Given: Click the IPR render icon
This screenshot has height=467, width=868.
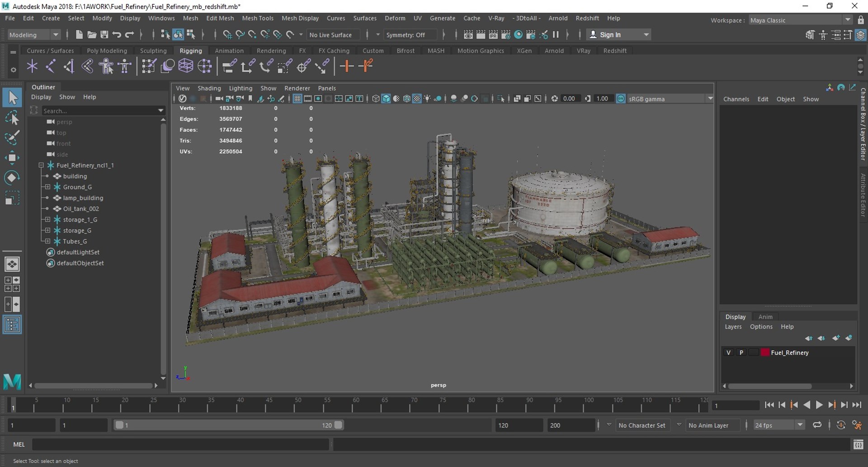Looking at the screenshot, I should pyautogui.click(x=493, y=35).
